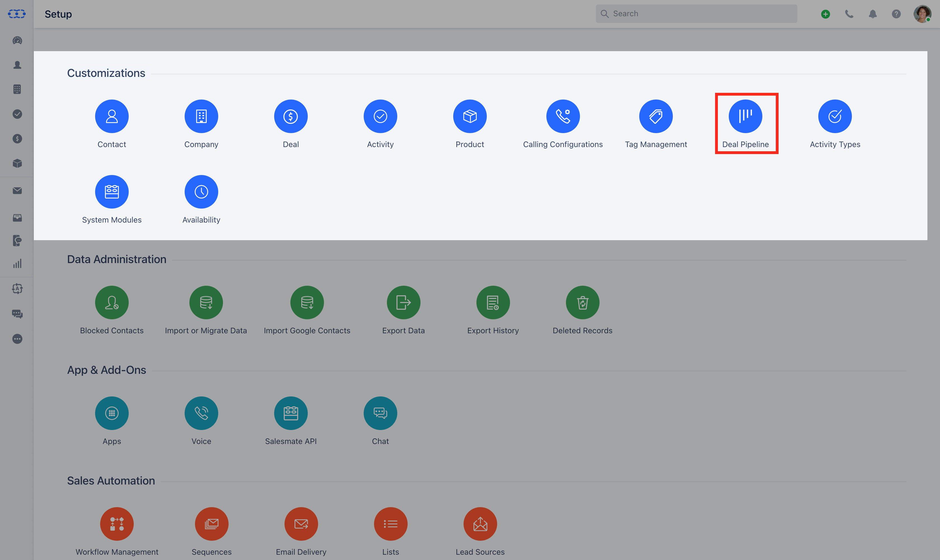Open the Email envelope icon in sidebar
The width and height of the screenshot is (940, 560).
(17, 191)
